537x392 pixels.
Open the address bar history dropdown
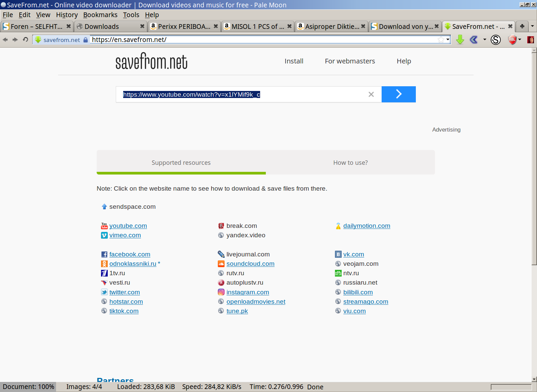[448, 39]
